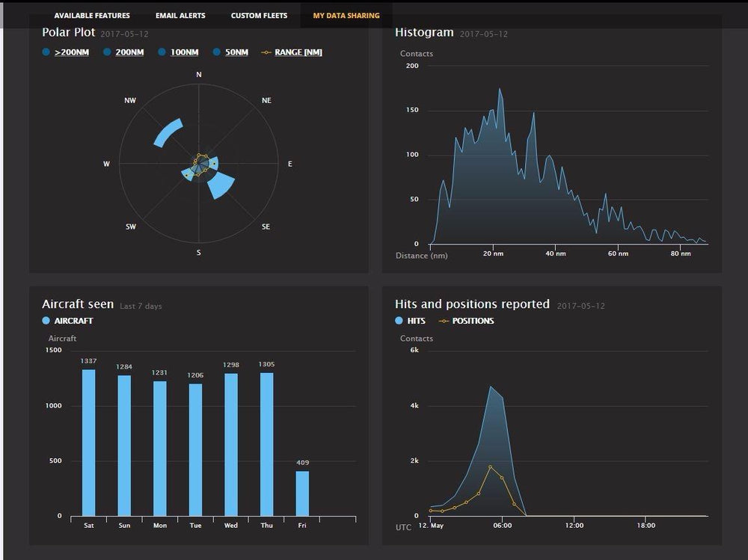Viewport: 748px width, 560px height.
Task: Click the Hits and positions reported title
Action: pos(472,304)
